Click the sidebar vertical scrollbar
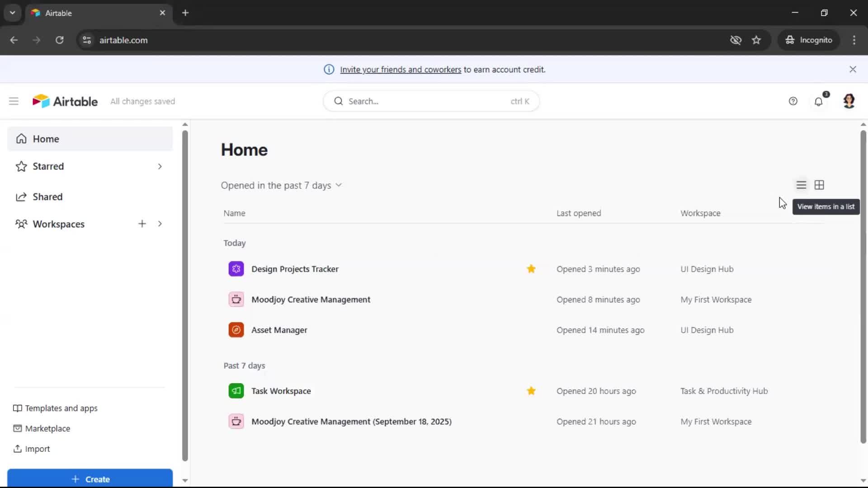The width and height of the screenshot is (868, 488). click(185, 296)
